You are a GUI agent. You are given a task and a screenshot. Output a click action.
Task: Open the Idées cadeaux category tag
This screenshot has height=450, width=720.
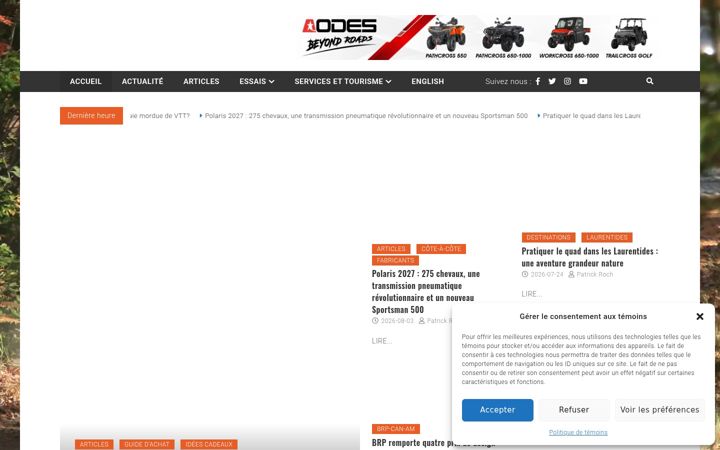click(x=208, y=444)
